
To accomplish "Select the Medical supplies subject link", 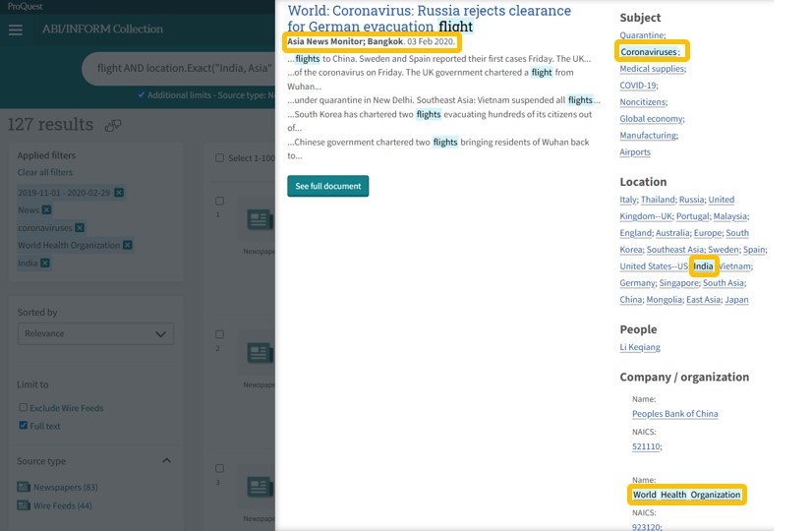I will [651, 69].
